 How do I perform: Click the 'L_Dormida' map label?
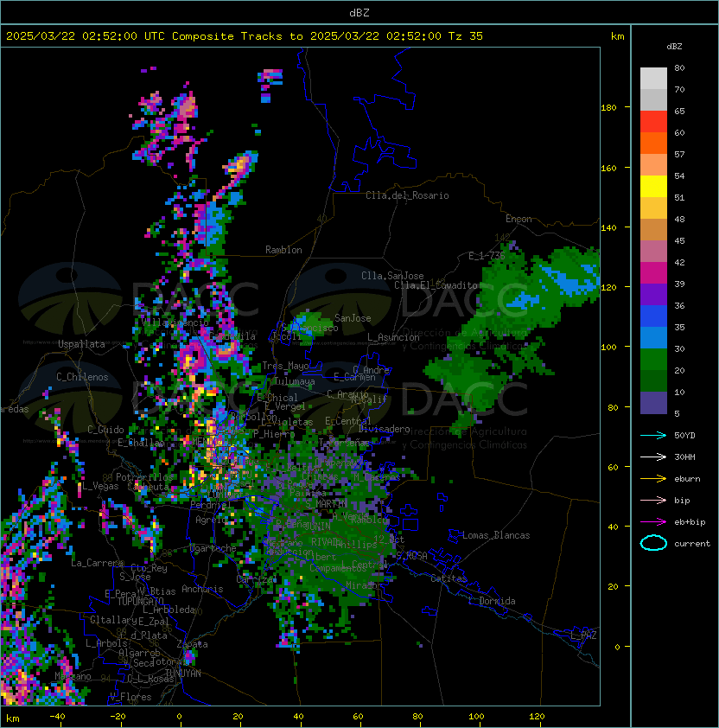pos(492,601)
